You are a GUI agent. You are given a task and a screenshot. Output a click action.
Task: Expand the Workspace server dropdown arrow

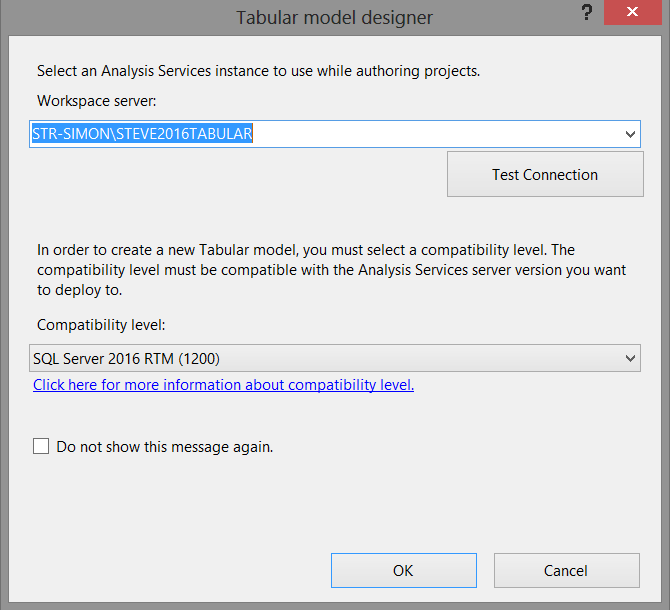630,134
